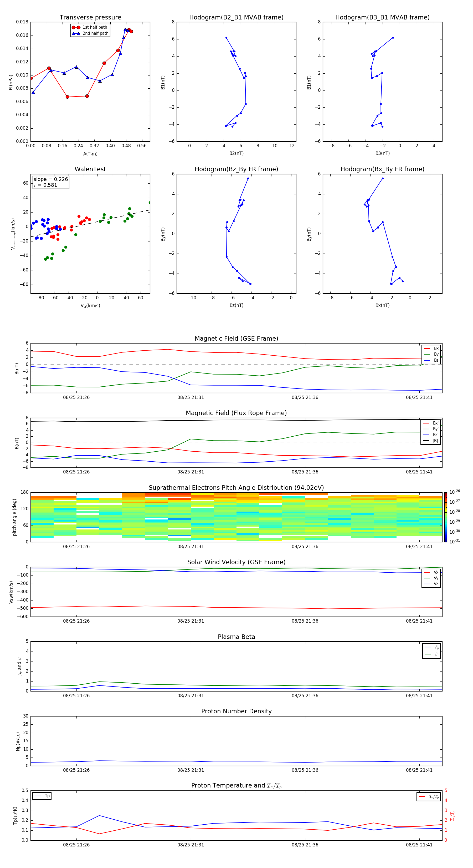This screenshot has height=868, width=473.
Task: Select the By' legend entry in Flux Rope plot
Action: pos(431,429)
